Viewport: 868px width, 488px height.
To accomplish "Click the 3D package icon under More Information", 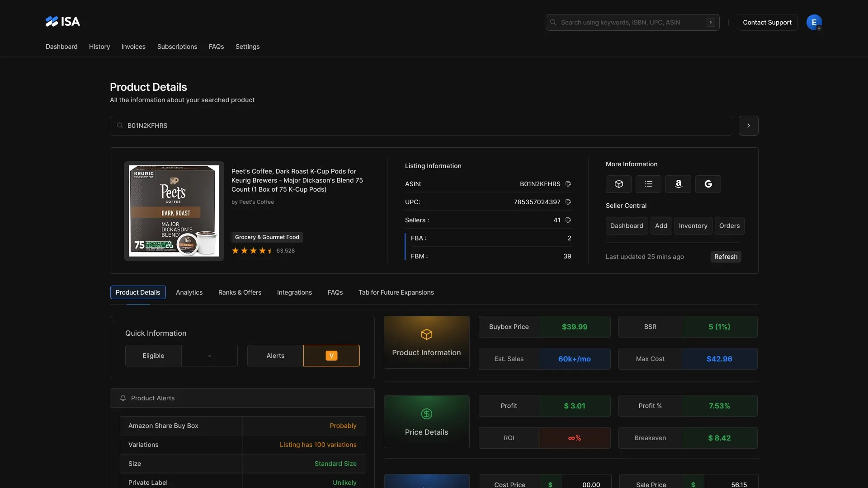I will coord(618,184).
